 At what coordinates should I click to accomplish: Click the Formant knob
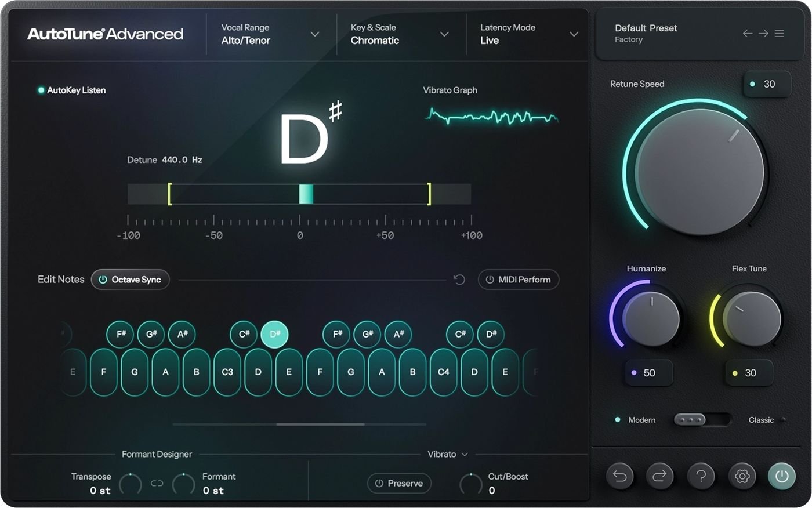point(184,484)
